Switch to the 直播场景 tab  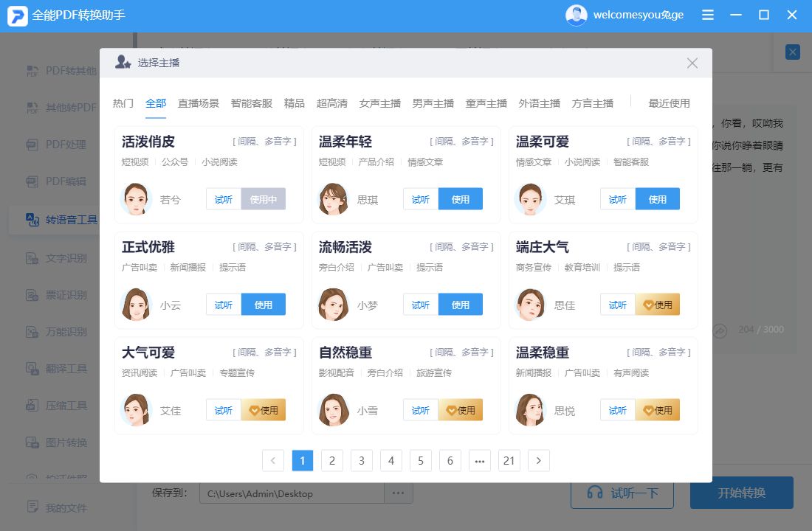pos(199,103)
